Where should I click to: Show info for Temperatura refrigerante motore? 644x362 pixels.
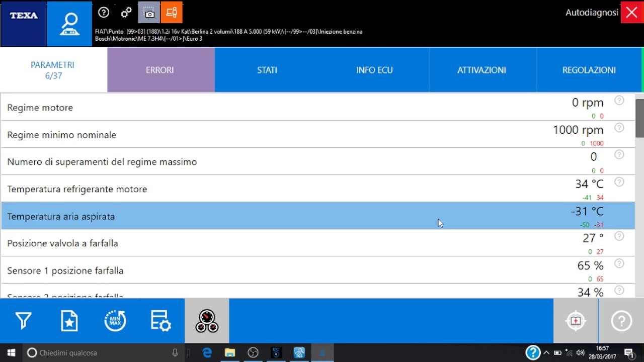pyautogui.click(x=619, y=182)
